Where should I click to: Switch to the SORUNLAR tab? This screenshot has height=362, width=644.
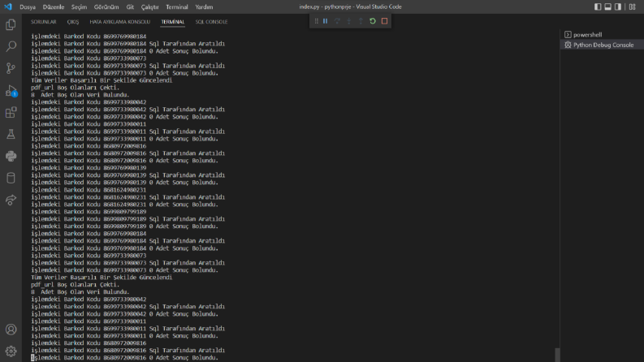44,22
